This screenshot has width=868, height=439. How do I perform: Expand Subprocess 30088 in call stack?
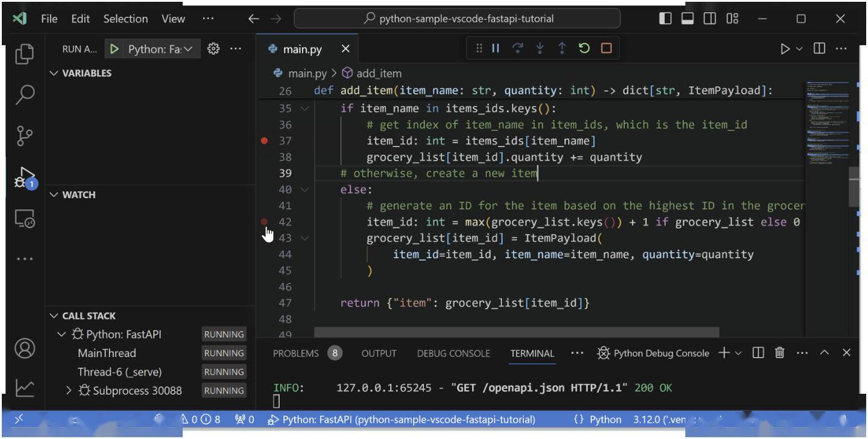tap(69, 391)
